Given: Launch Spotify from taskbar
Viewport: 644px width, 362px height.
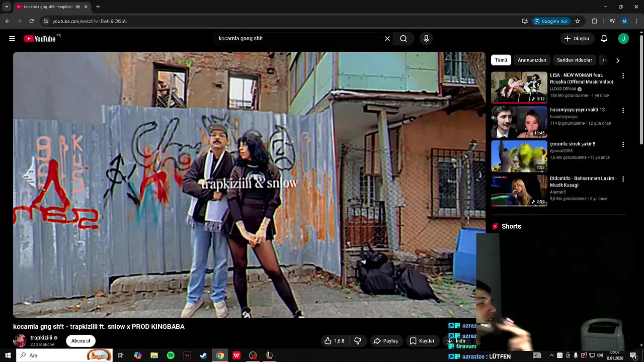Looking at the screenshot, I should click(171, 355).
